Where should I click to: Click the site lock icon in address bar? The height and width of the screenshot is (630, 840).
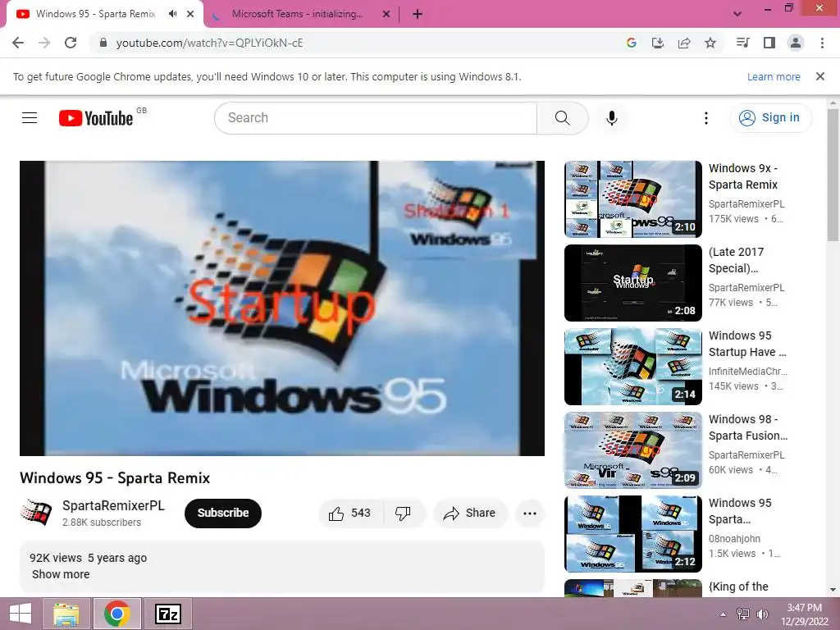(x=103, y=43)
